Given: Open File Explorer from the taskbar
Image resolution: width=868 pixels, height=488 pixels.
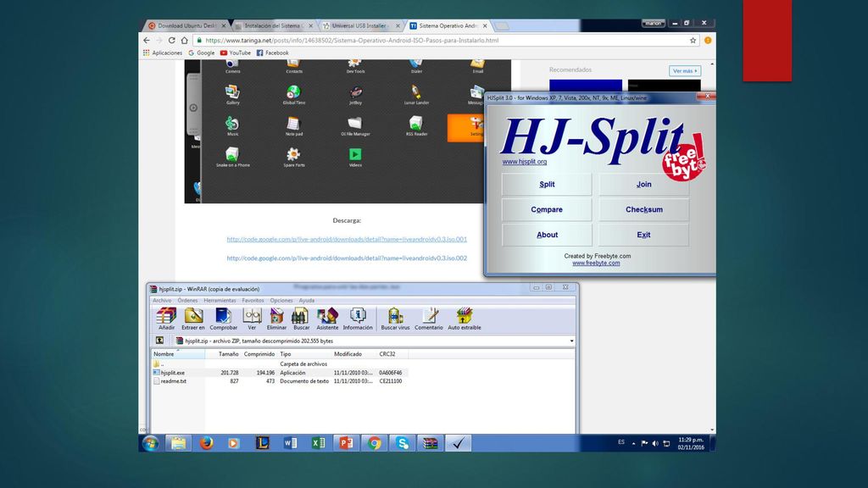Looking at the screenshot, I should (178, 443).
